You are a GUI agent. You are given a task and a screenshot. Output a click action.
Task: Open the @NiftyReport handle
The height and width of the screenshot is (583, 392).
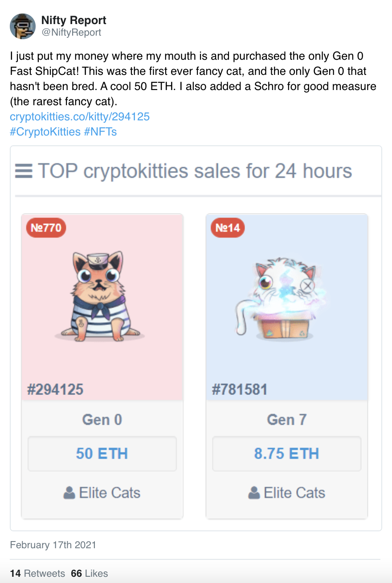pyautogui.click(x=71, y=32)
